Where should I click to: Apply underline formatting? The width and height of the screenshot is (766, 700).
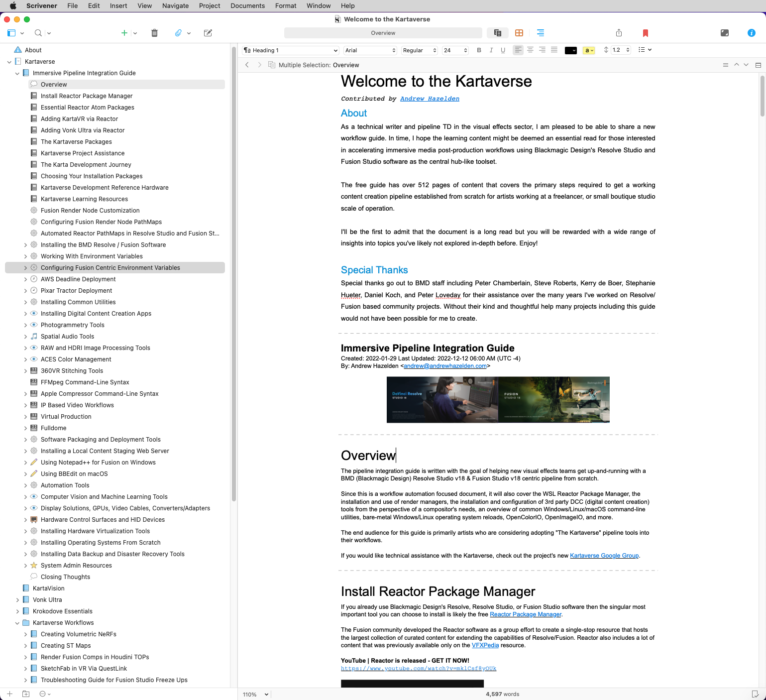[x=503, y=50]
